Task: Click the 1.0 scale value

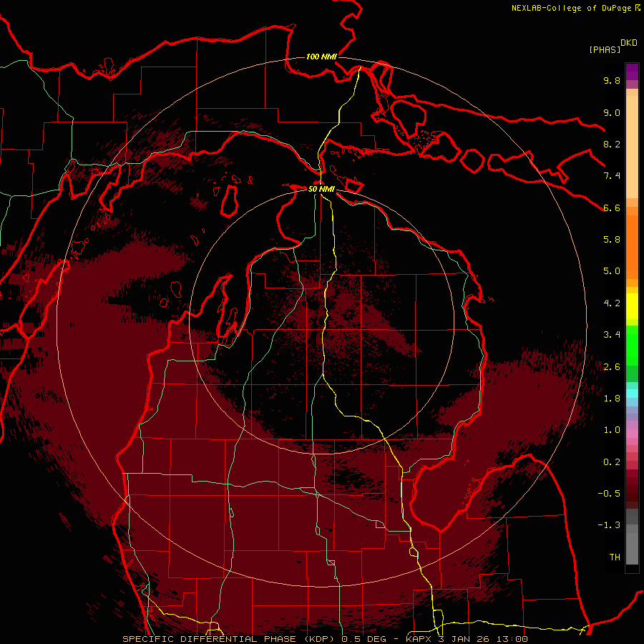Action: pos(612,430)
